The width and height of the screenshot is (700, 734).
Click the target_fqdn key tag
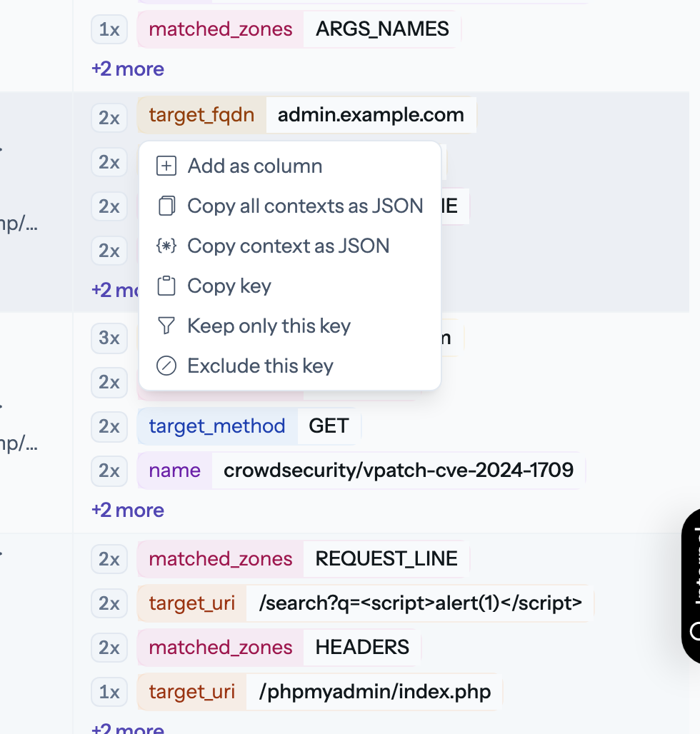(202, 115)
